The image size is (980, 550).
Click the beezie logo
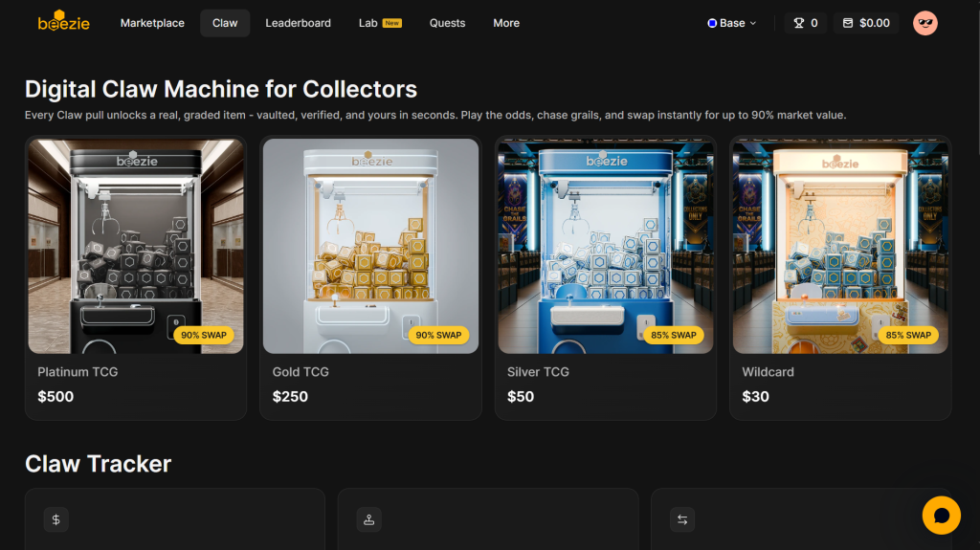pyautogui.click(x=64, y=21)
